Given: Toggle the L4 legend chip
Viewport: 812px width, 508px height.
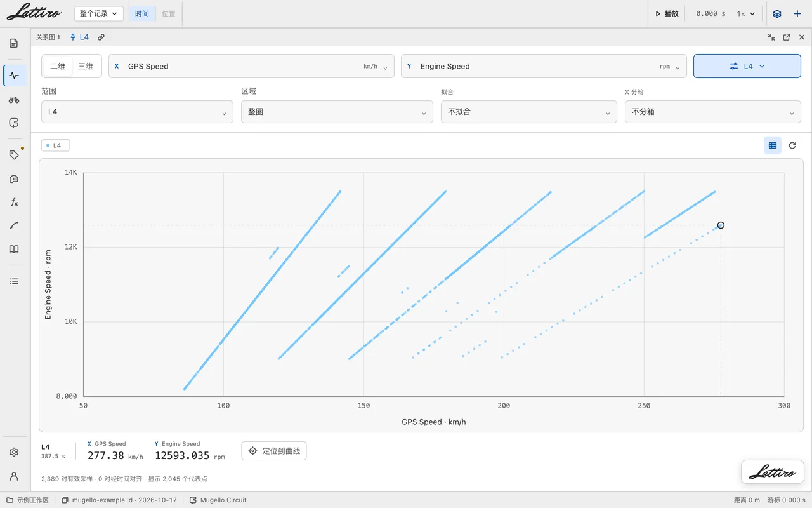Looking at the screenshot, I should click(56, 145).
